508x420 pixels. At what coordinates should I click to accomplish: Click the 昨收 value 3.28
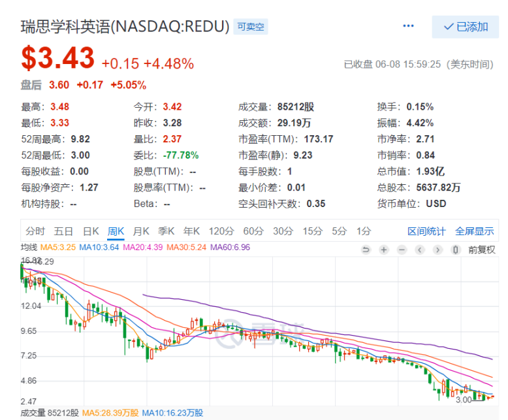click(172, 123)
